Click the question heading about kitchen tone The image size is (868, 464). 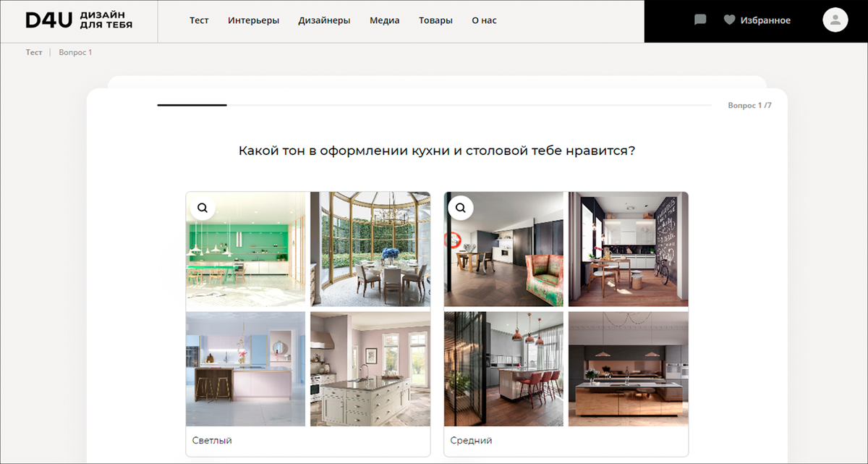[x=437, y=151]
